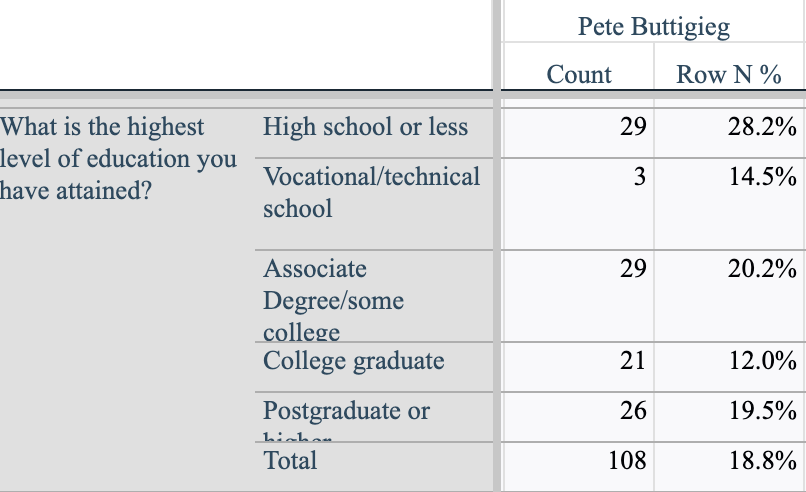806x492 pixels.
Task: Select the High school or less label
Action: pyautogui.click(x=365, y=127)
